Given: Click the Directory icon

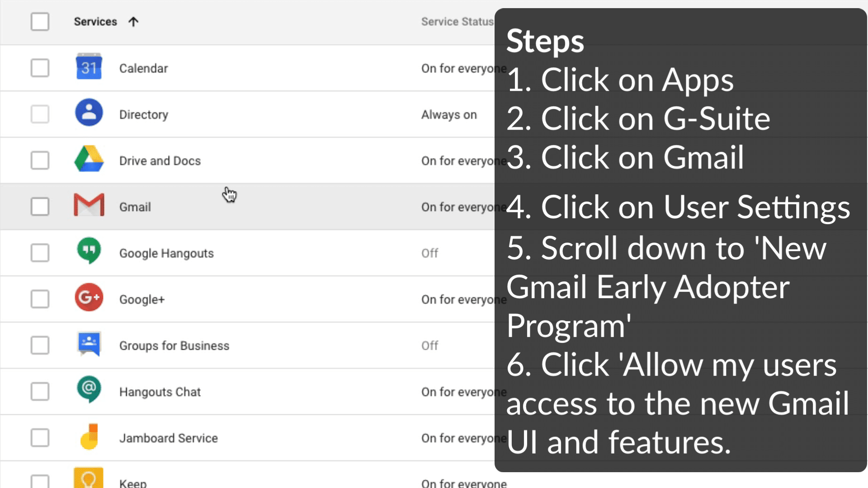Looking at the screenshot, I should click(x=89, y=113).
